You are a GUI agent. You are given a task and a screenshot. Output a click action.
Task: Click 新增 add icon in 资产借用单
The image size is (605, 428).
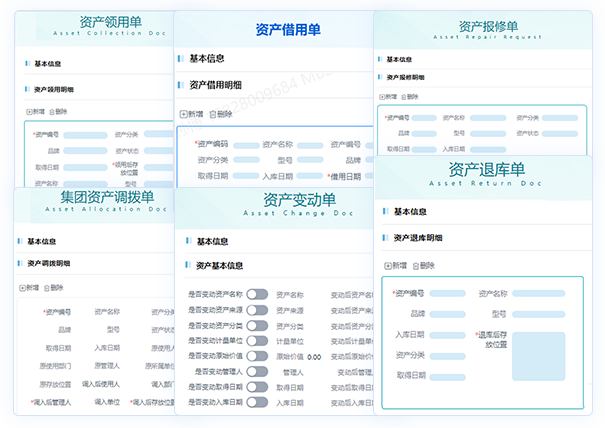point(183,114)
